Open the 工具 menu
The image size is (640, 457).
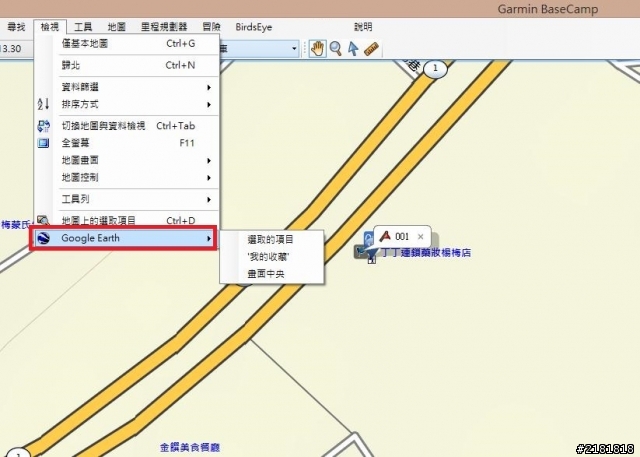[83, 27]
